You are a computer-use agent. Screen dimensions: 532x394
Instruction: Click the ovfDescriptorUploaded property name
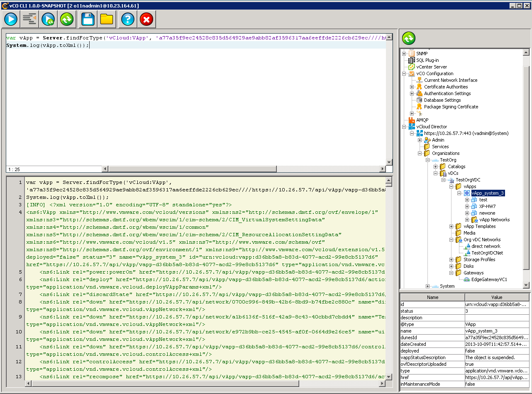pyautogui.click(x=432, y=364)
